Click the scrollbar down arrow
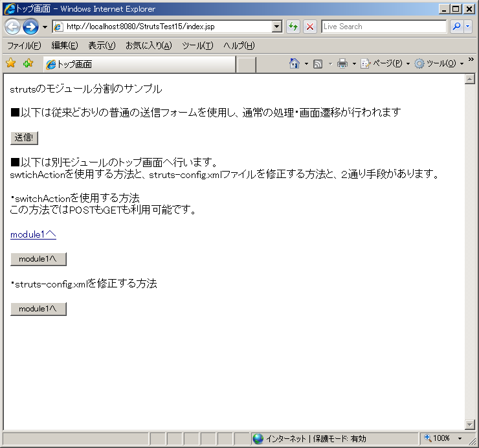This screenshot has width=479, height=448. click(x=469, y=424)
